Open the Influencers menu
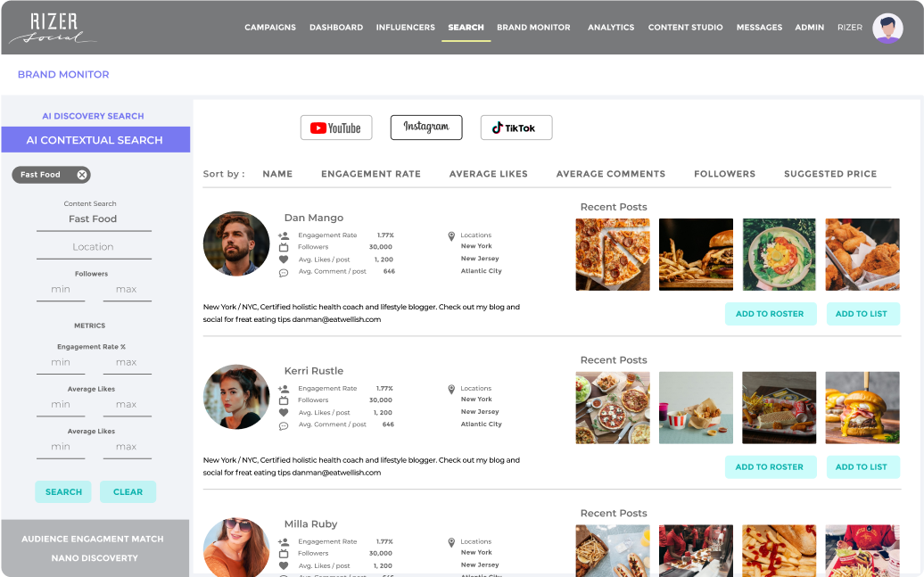The height and width of the screenshot is (577, 924). 406,27
